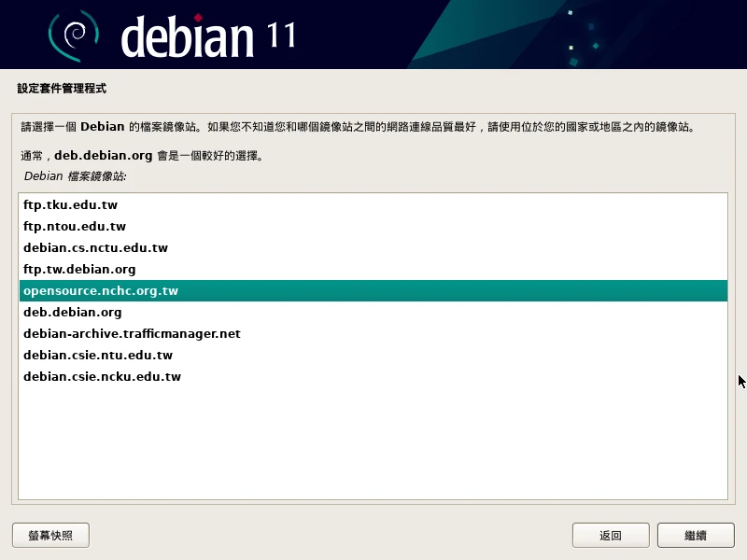The width and height of the screenshot is (747, 560).
Task: Choose deb.debian.org mirror entry
Action: point(373,312)
